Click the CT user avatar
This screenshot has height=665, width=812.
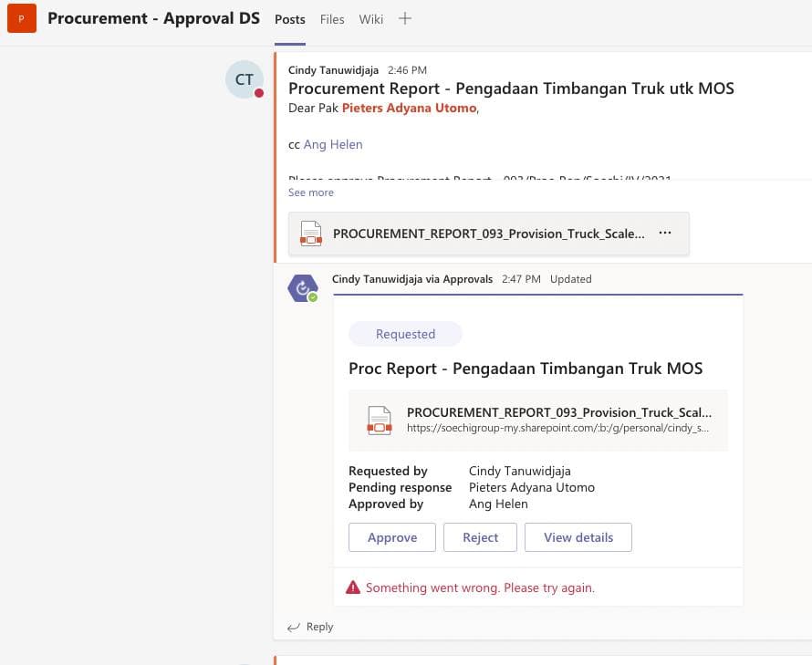coord(245,79)
